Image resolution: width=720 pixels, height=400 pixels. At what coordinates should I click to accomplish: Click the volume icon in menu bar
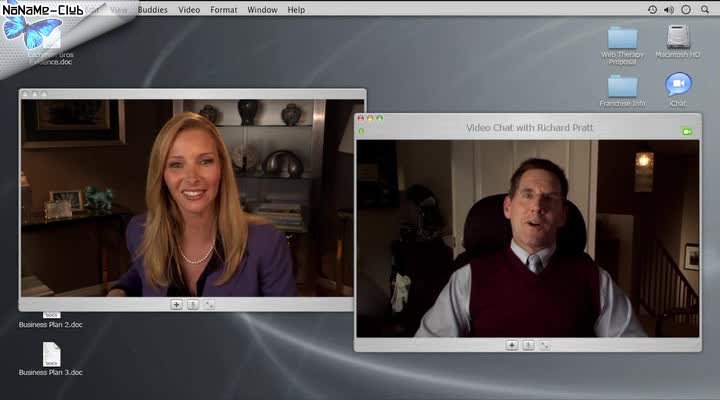click(669, 10)
